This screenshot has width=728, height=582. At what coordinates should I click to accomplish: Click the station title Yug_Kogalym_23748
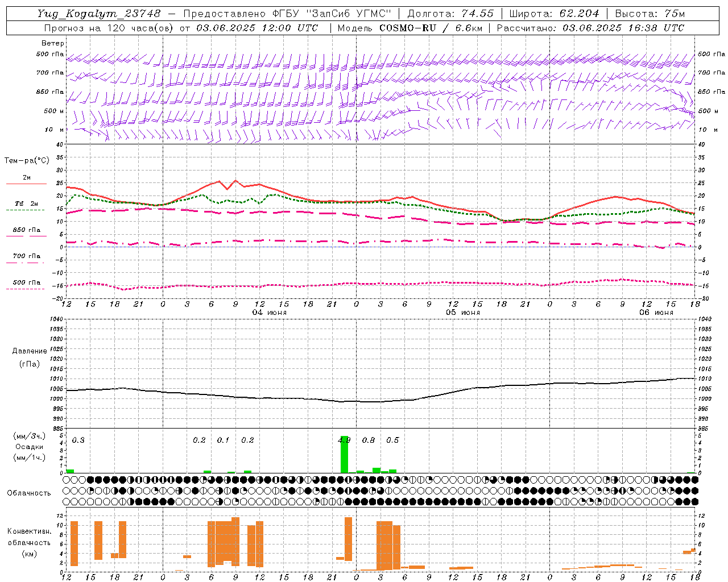(99, 14)
